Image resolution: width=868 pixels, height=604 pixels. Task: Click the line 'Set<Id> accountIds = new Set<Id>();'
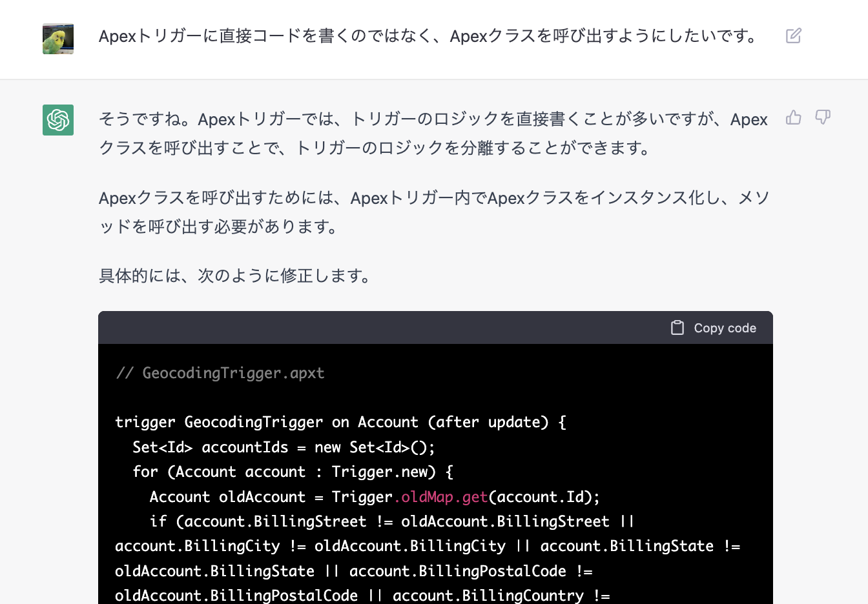[284, 447]
